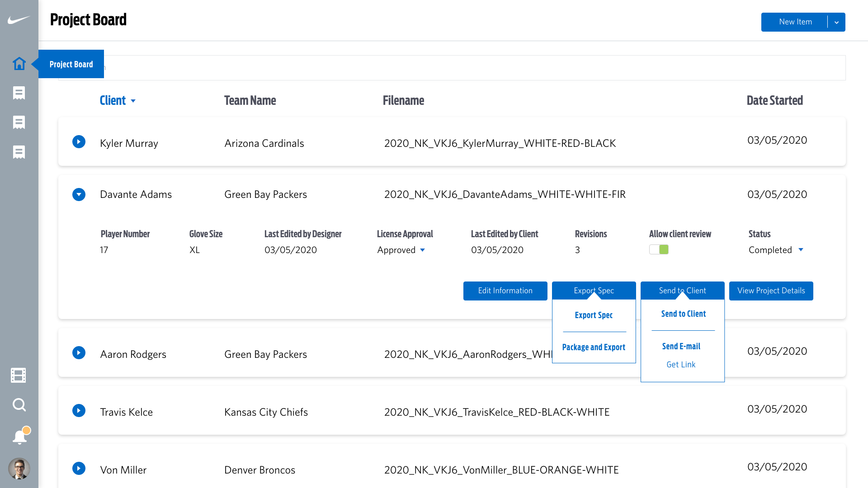Open the third receipt icon in the sidebar
The image size is (868, 488).
click(19, 152)
